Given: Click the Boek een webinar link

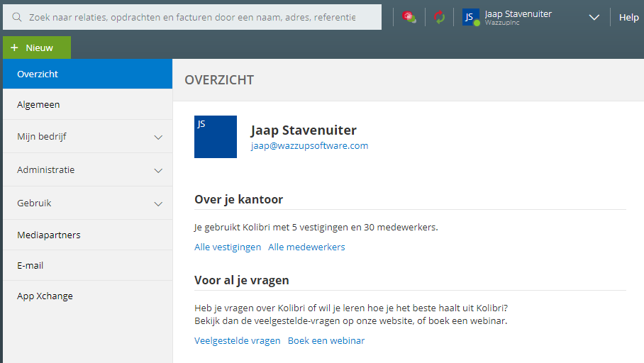Looking at the screenshot, I should point(326,340).
